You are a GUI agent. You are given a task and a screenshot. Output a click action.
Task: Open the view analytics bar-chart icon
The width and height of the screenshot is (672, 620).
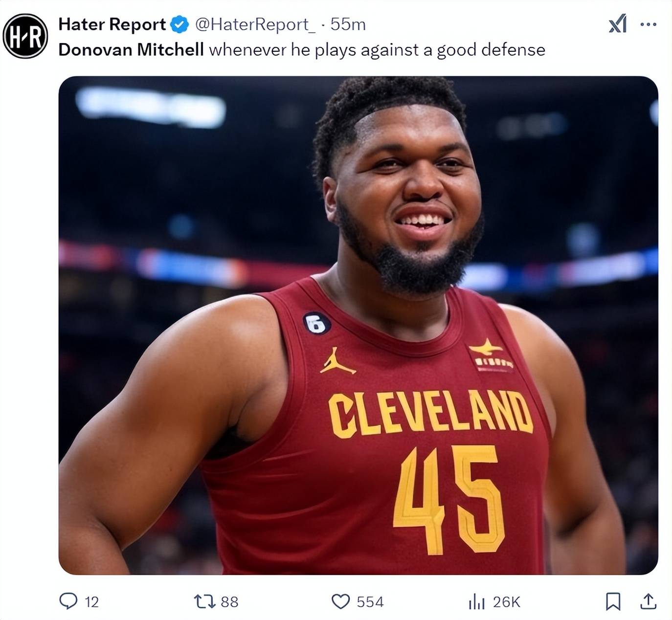click(476, 601)
